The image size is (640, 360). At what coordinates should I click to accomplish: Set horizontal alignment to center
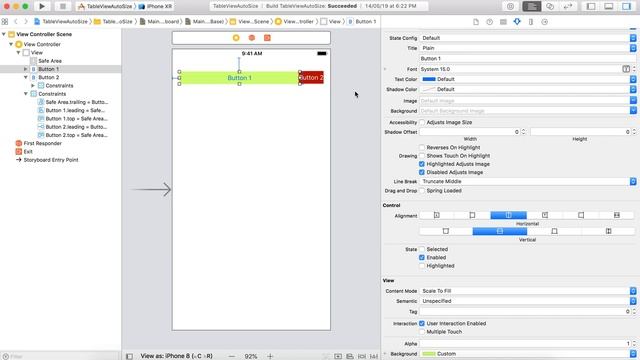point(508,215)
